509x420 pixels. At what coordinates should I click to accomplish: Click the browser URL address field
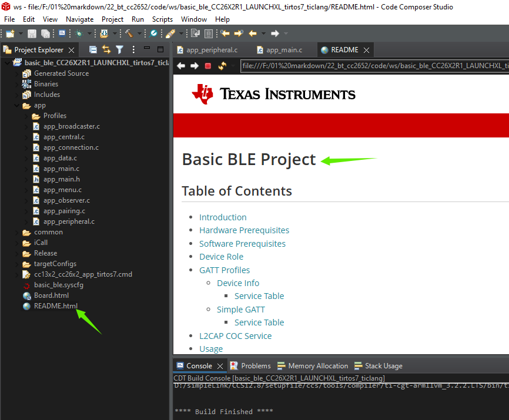point(374,66)
